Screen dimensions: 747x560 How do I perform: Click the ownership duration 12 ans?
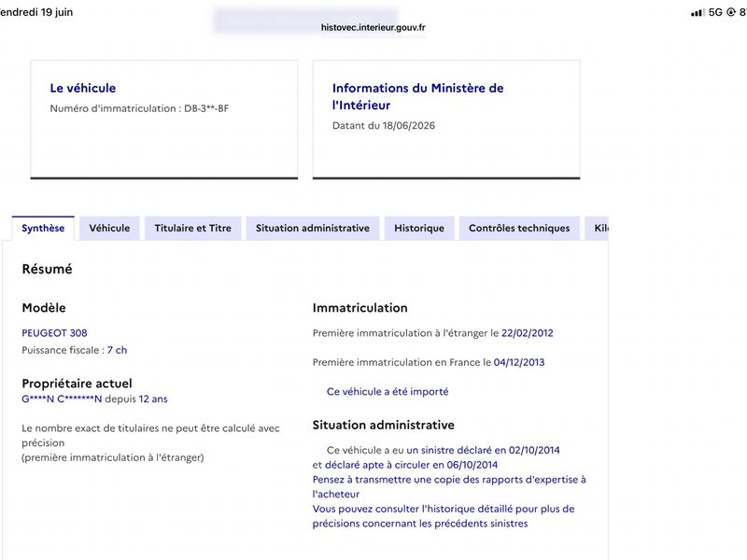(153, 399)
